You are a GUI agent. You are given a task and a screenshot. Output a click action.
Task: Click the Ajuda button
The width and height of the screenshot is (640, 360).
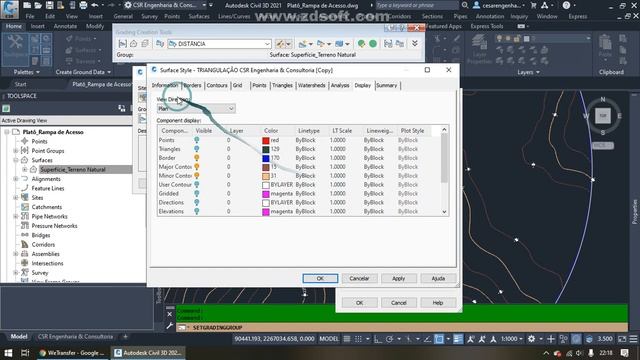pos(438,278)
